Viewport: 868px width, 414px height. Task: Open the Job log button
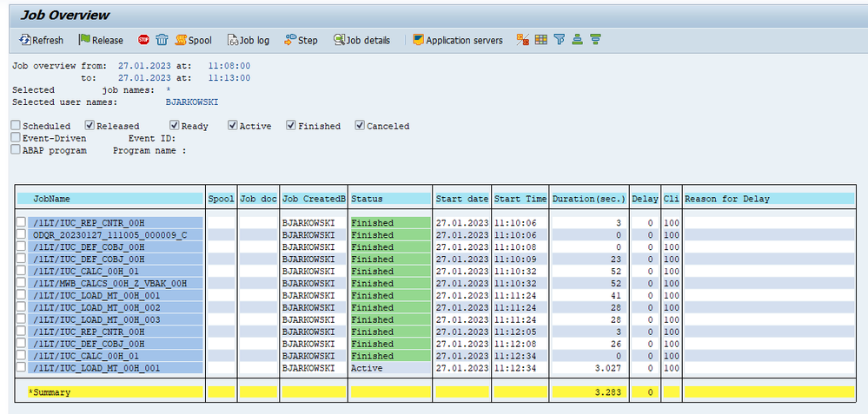point(248,40)
